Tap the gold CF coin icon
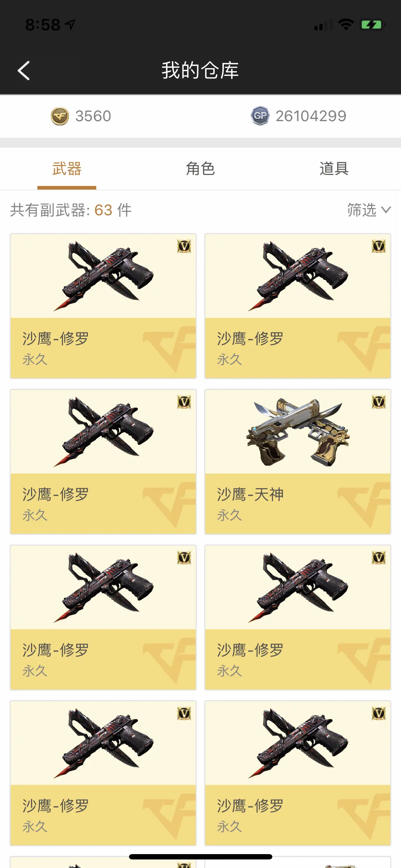The image size is (401, 868). pyautogui.click(x=60, y=116)
